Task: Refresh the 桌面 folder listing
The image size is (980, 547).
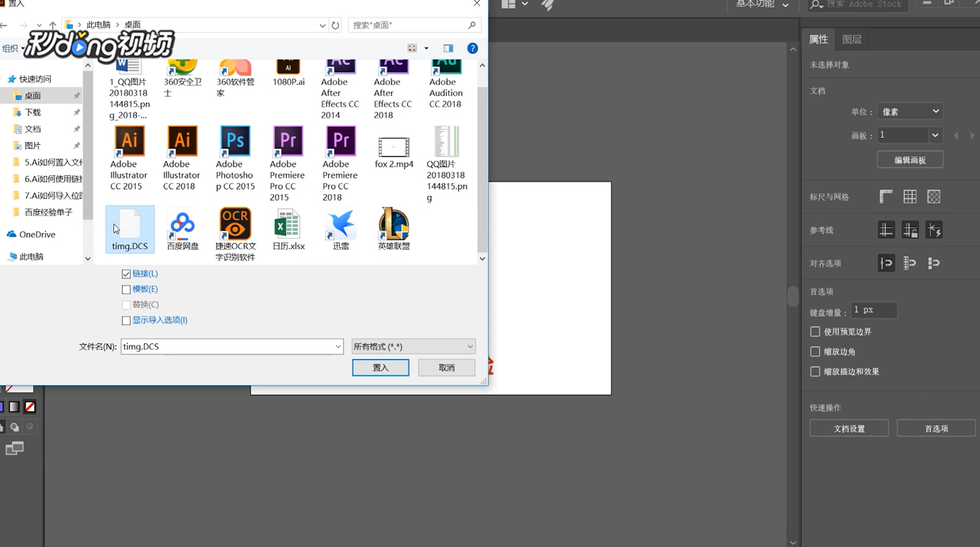Action: 335,25
